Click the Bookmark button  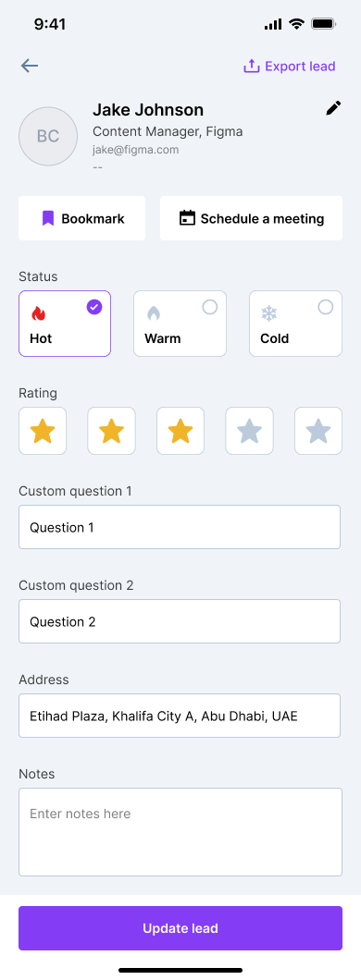point(82,218)
